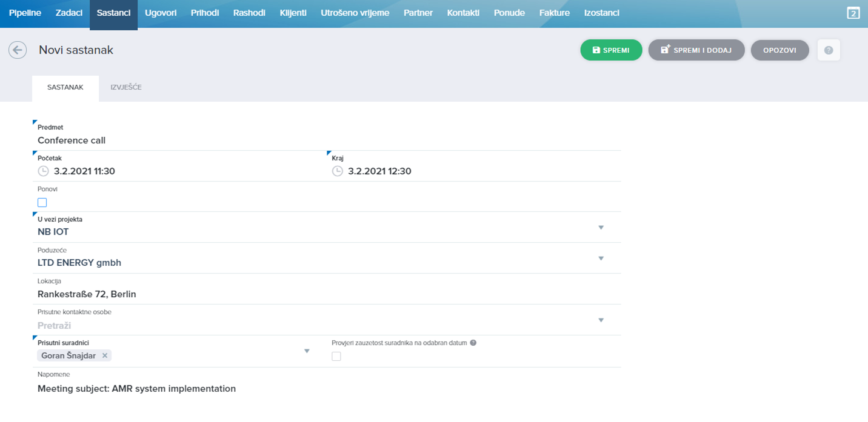Open the clock picker for Početak field
The width and height of the screenshot is (868, 422).
pyautogui.click(x=42, y=171)
